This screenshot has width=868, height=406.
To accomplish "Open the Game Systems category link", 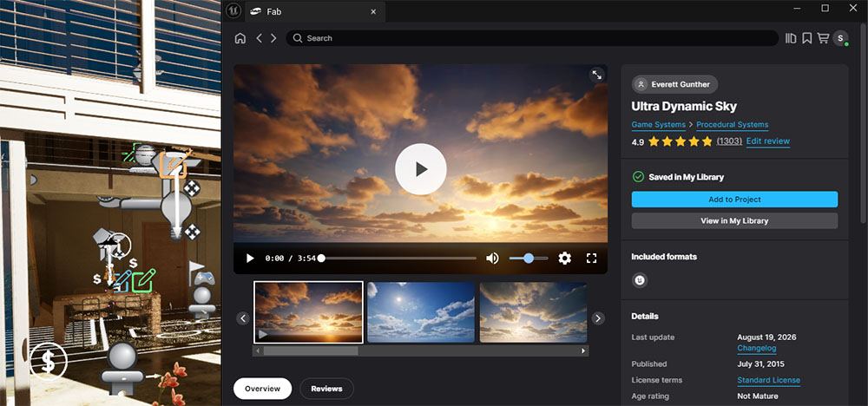I will 659,125.
